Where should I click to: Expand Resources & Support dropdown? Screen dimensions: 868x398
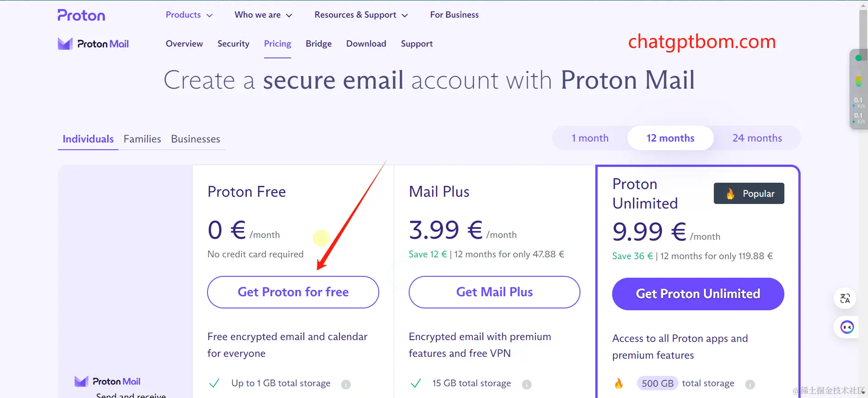tap(361, 15)
